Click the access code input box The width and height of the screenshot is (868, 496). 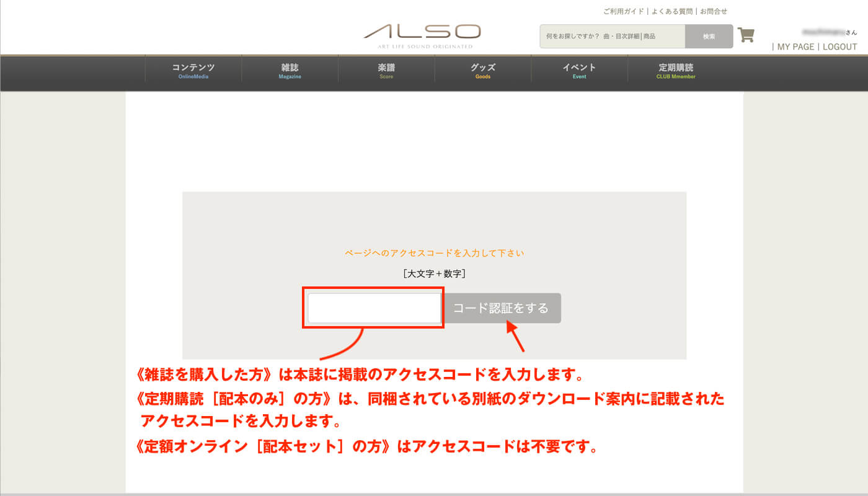click(374, 308)
